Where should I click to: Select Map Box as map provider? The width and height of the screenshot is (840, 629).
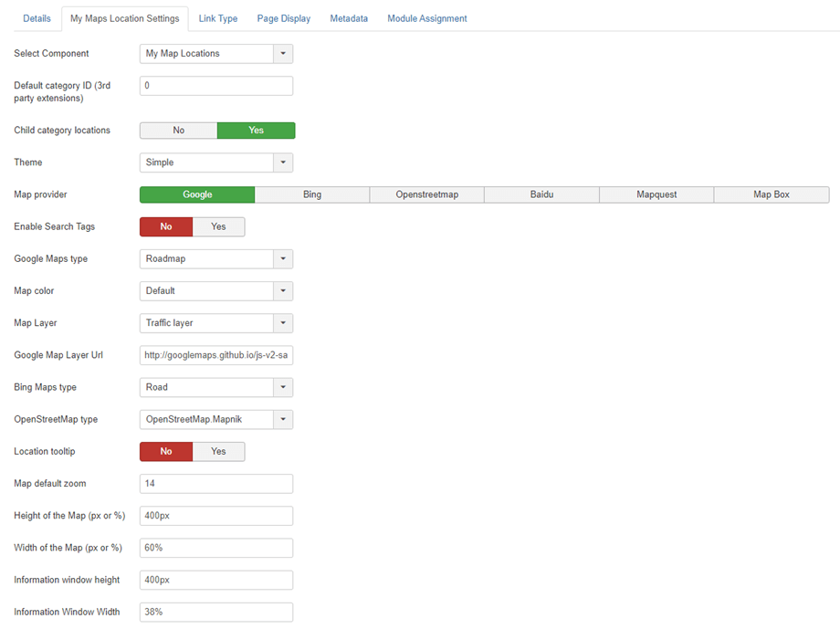pos(772,194)
